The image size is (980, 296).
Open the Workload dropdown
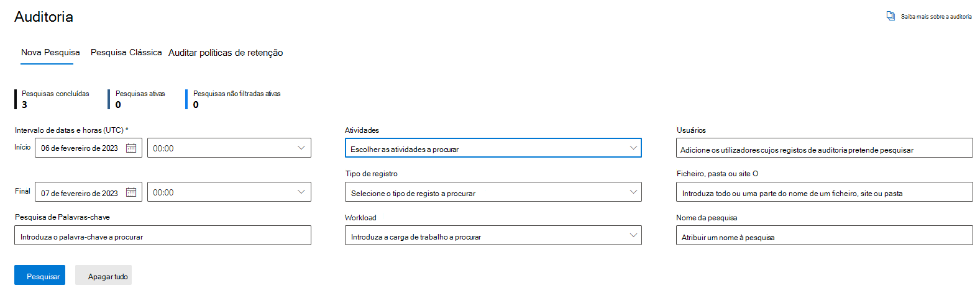click(493, 235)
